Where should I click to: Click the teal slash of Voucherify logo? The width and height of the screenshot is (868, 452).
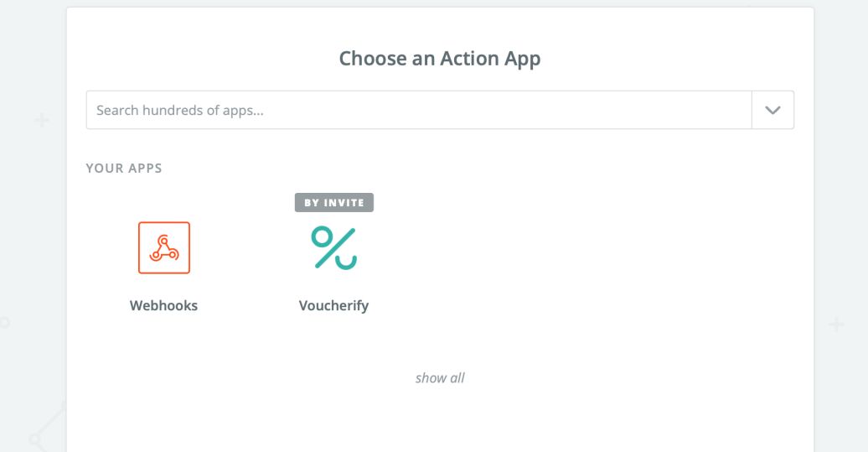(333, 248)
